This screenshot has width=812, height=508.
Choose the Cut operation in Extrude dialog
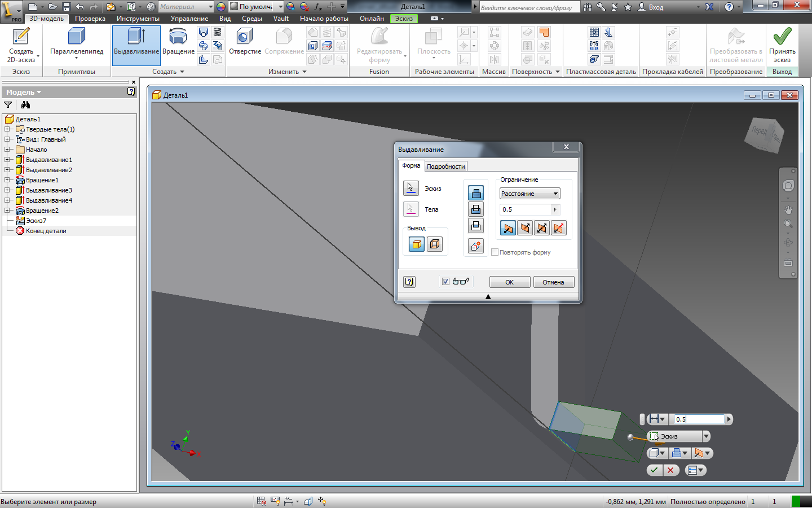coord(476,209)
